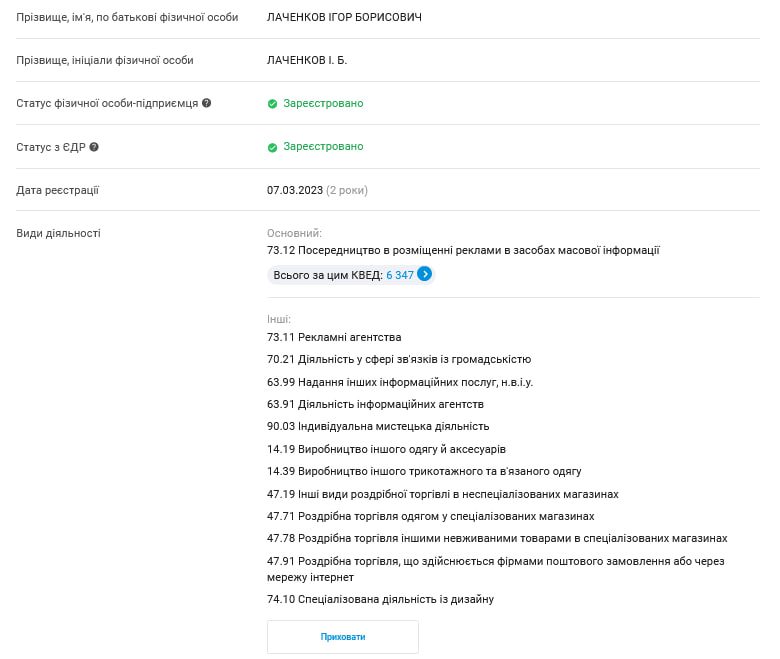Select main activity 73.12 Посередництво в розміщенні реклами
The image size is (780, 659).
(463, 250)
